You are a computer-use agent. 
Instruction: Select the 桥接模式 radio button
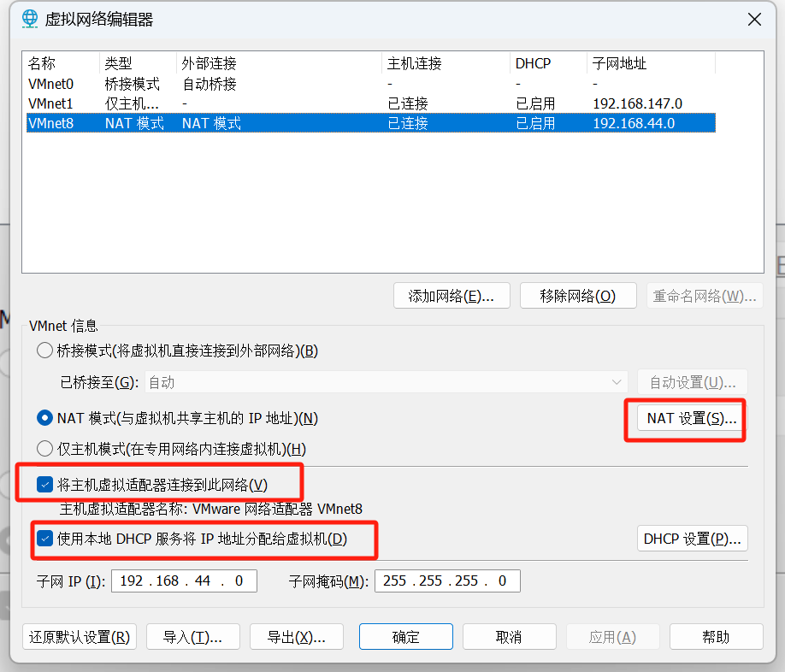pyautogui.click(x=44, y=351)
